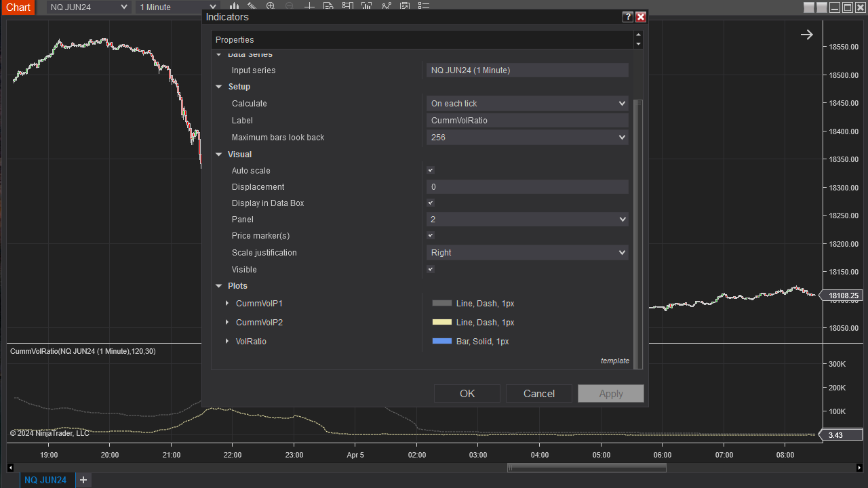Viewport: 868px width, 488px height.
Task: Expand the VolRatio plot
Action: pyautogui.click(x=227, y=341)
